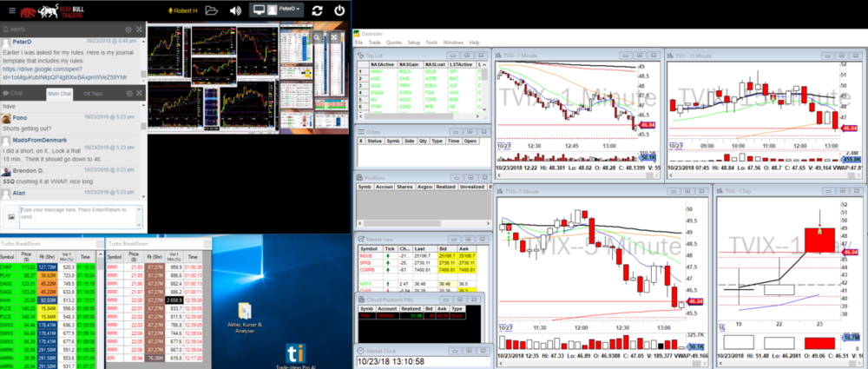Click the Status column header in Orders

point(375,142)
